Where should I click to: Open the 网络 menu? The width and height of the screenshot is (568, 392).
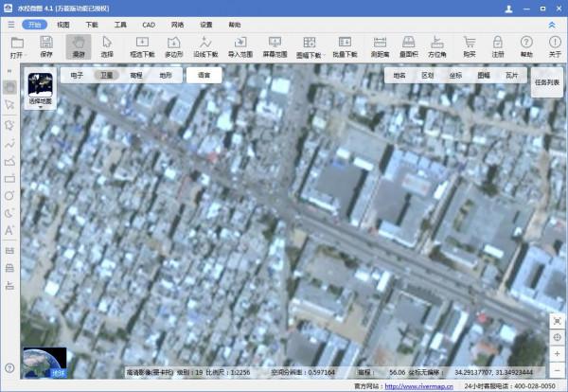pyautogui.click(x=178, y=25)
